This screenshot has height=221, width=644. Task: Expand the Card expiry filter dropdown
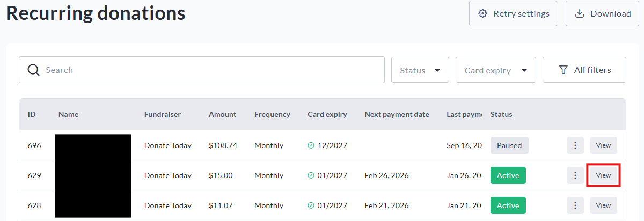(495, 70)
